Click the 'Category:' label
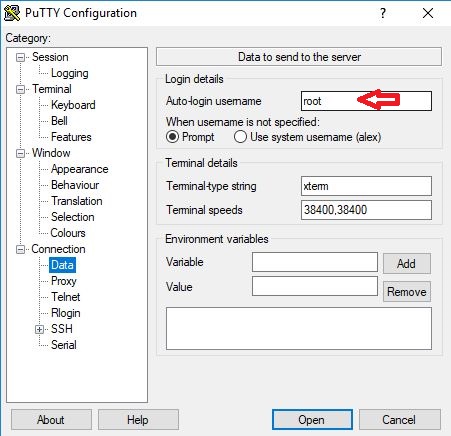Image resolution: width=451 pixels, height=436 pixels. pyautogui.click(x=28, y=38)
